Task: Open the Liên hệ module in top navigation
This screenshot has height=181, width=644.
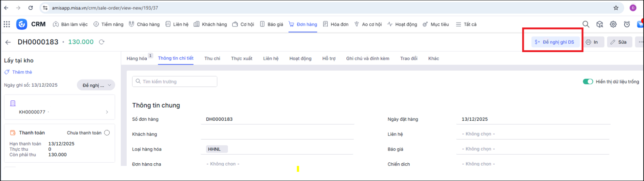Action: (x=177, y=24)
